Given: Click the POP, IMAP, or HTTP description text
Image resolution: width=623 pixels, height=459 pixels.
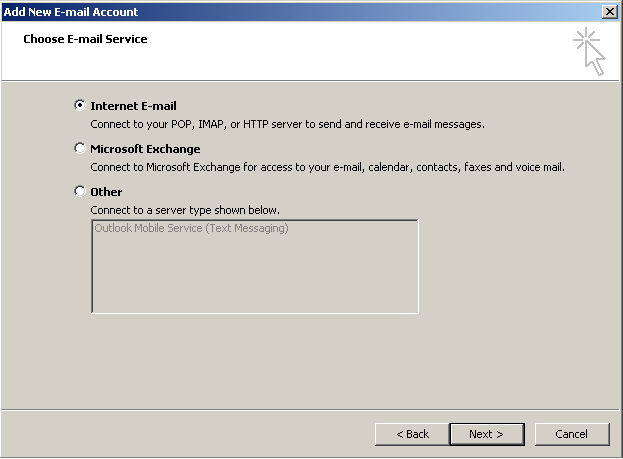Looking at the screenshot, I should pyautogui.click(x=287, y=124).
